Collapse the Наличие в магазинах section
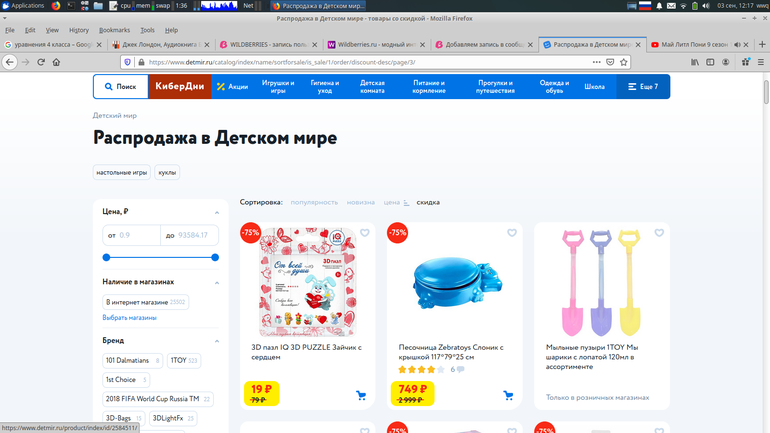 pos(217,282)
